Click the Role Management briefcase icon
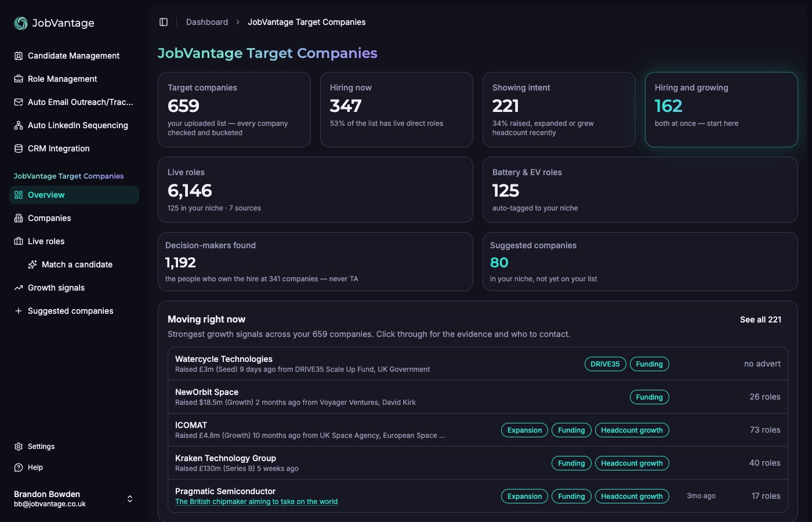The height and width of the screenshot is (522, 812). coord(19,79)
